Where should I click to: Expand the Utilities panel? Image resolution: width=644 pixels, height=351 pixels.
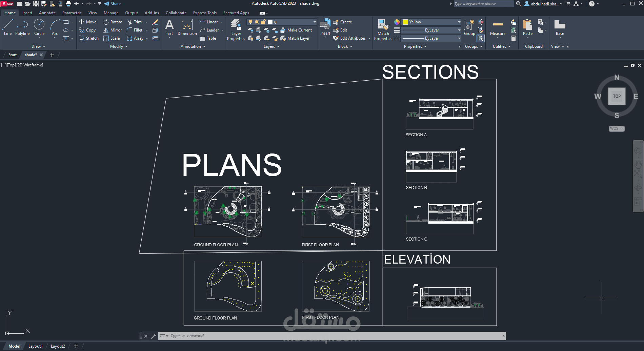coord(502,46)
